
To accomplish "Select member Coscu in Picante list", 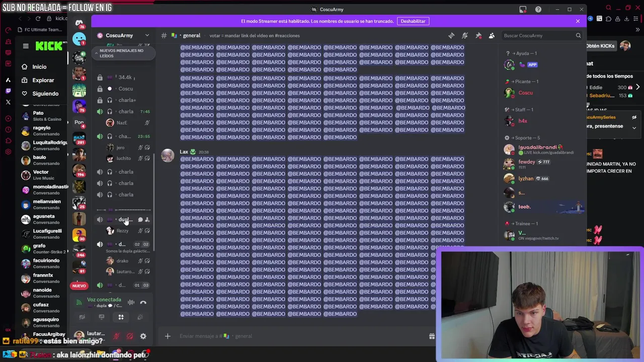I will 525,93.
